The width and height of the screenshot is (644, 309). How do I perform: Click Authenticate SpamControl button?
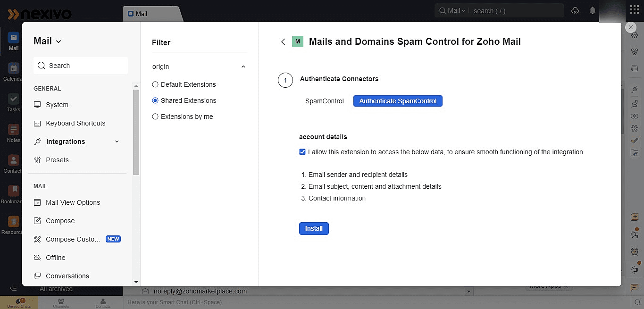(398, 101)
